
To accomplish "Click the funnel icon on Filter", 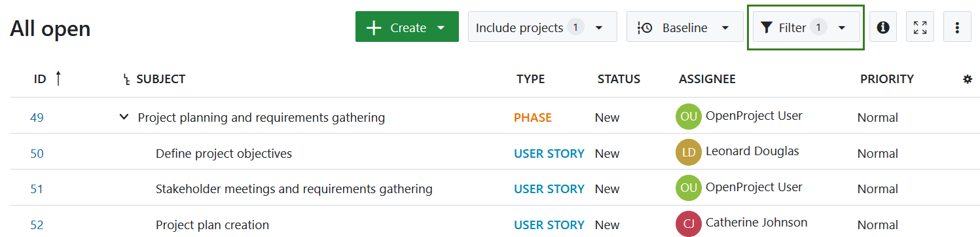I will coord(767,27).
